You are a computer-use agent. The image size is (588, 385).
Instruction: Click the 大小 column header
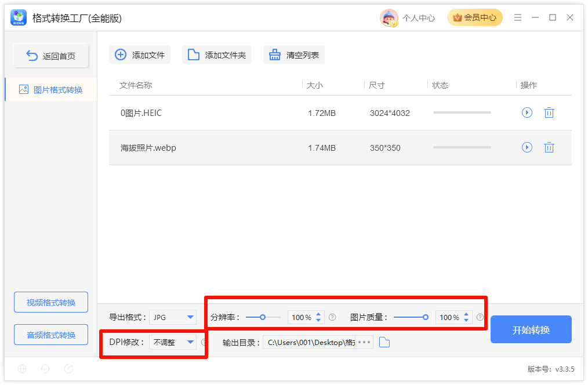pos(315,85)
